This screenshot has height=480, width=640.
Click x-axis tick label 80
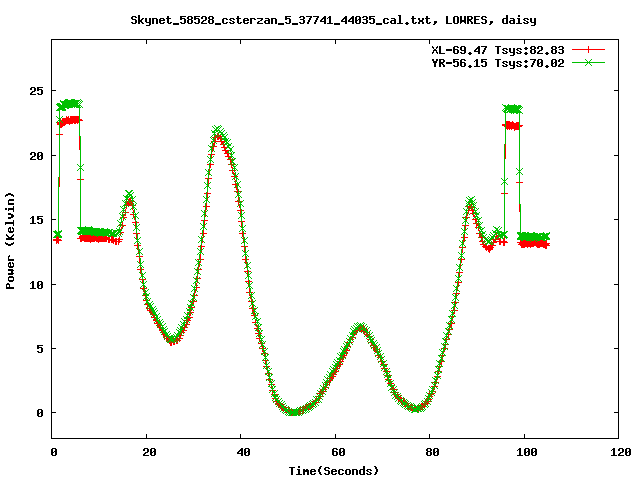[432, 452]
